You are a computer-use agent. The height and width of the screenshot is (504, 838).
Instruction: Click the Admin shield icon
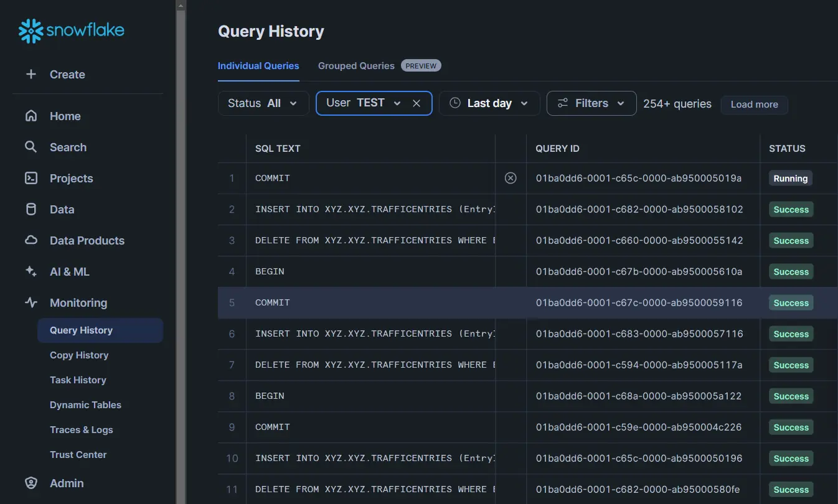tap(31, 483)
